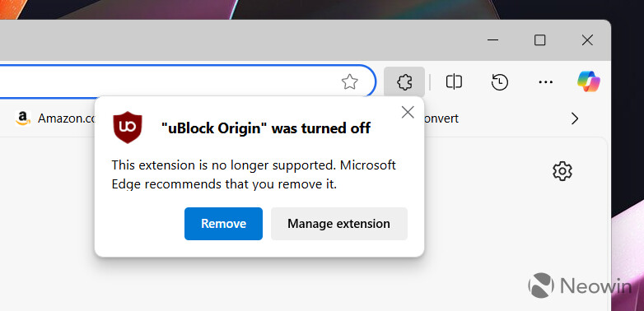Click the uBlock Origin shield icon
Viewport: 644px width, 311px height.
click(x=128, y=128)
